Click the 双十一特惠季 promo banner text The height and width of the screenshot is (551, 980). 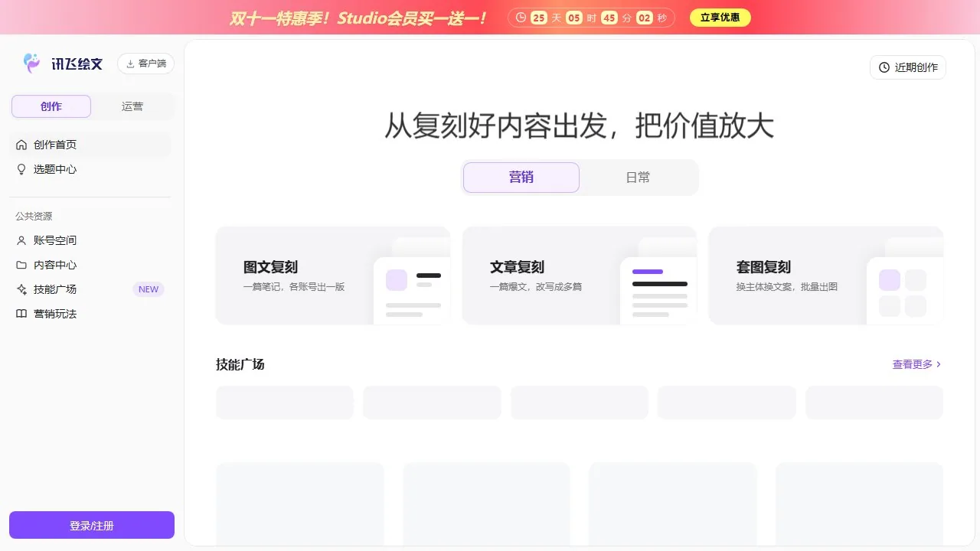pos(358,18)
